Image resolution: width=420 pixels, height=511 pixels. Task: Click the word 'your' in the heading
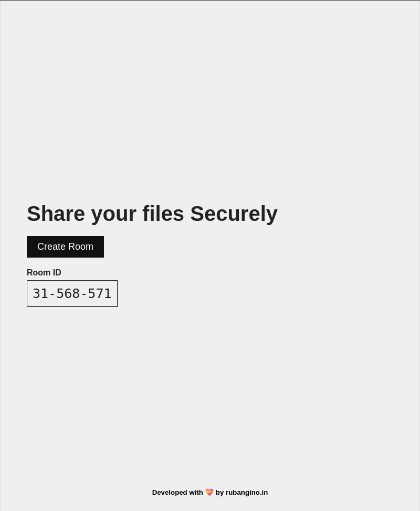pyautogui.click(x=113, y=215)
